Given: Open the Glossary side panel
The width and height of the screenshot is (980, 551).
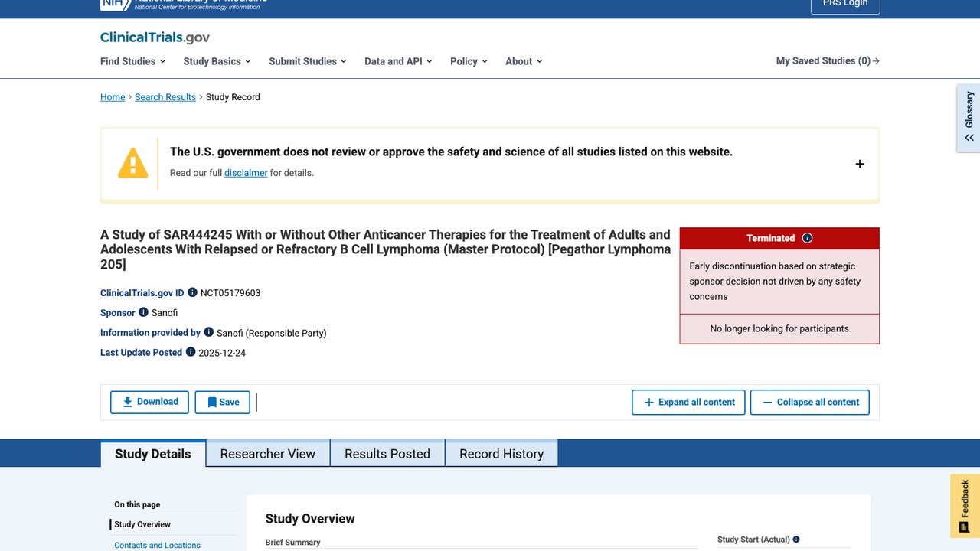Looking at the screenshot, I should (969, 118).
